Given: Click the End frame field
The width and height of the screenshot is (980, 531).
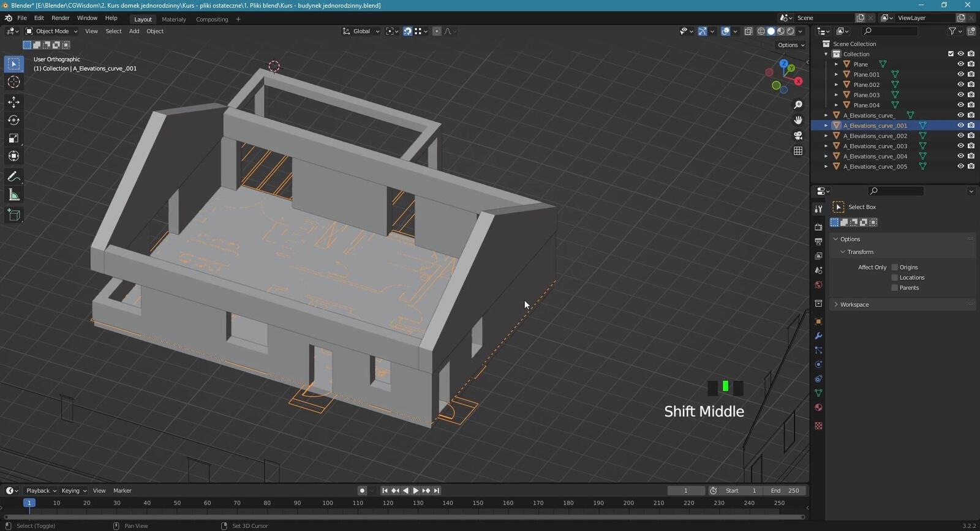Looking at the screenshot, I should pos(786,491).
